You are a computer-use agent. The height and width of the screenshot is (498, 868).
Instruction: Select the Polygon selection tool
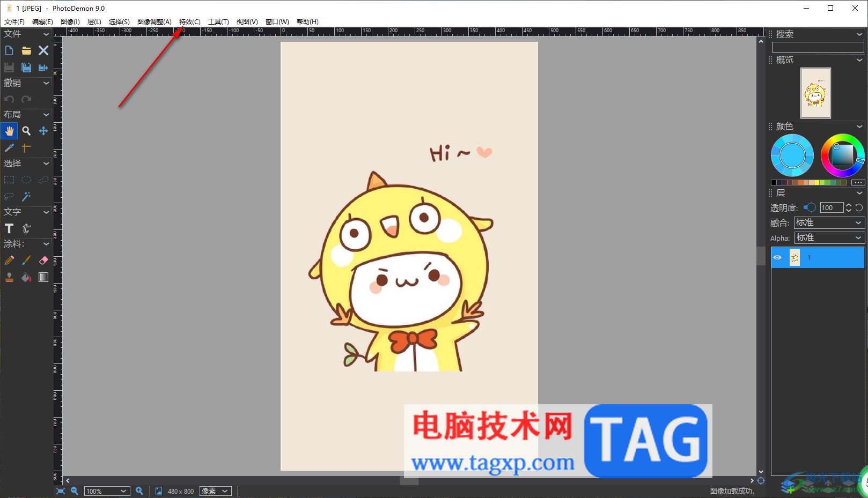pos(43,180)
